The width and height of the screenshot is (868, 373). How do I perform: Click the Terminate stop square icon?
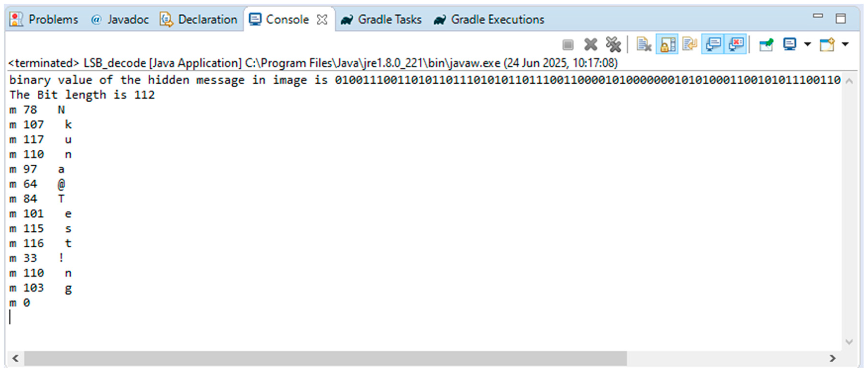pos(568,44)
